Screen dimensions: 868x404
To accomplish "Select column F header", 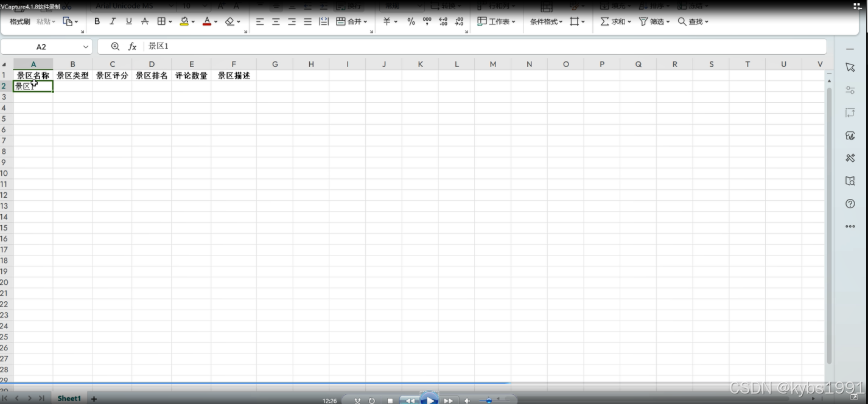I will coord(234,64).
